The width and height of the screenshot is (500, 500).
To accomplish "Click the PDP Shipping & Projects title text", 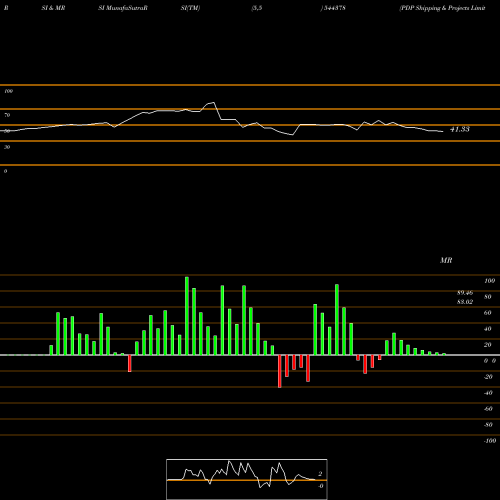I will click(x=442, y=8).
